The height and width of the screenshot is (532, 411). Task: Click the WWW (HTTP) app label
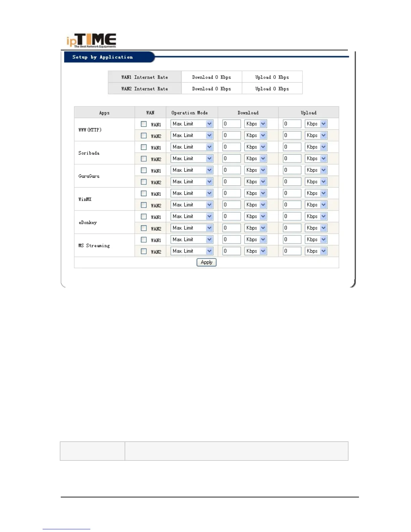point(90,130)
